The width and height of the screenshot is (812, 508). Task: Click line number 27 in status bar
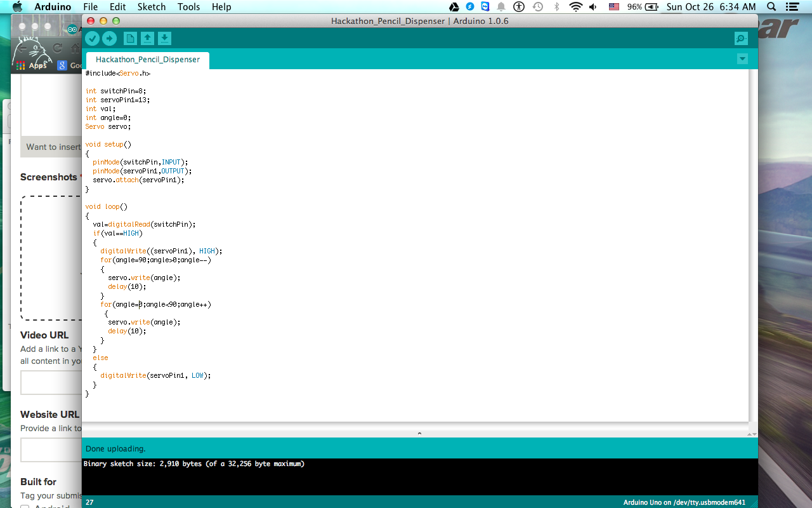(89, 502)
